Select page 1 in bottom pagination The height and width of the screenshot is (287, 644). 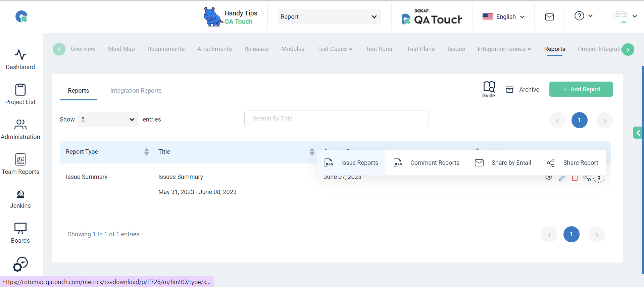click(571, 234)
